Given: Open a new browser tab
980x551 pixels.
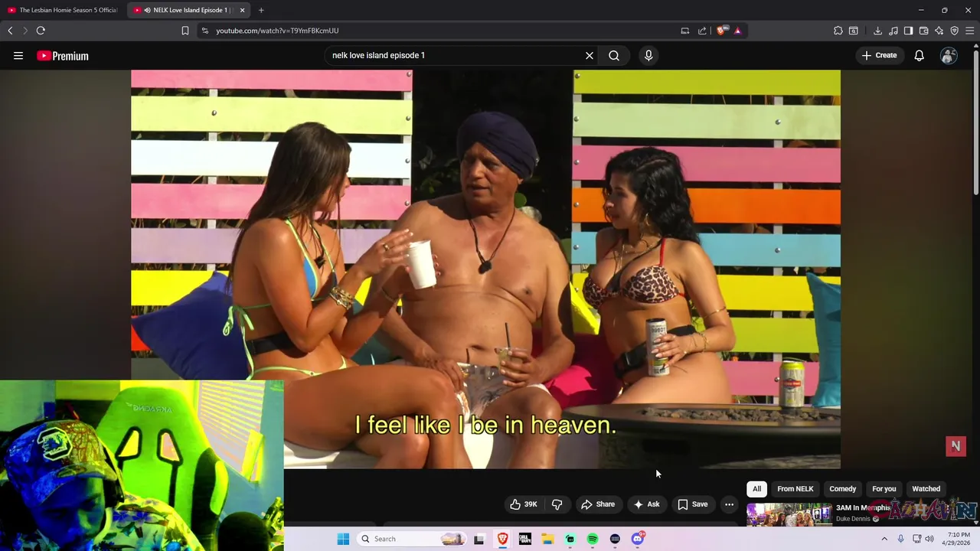Looking at the screenshot, I should point(261,10).
